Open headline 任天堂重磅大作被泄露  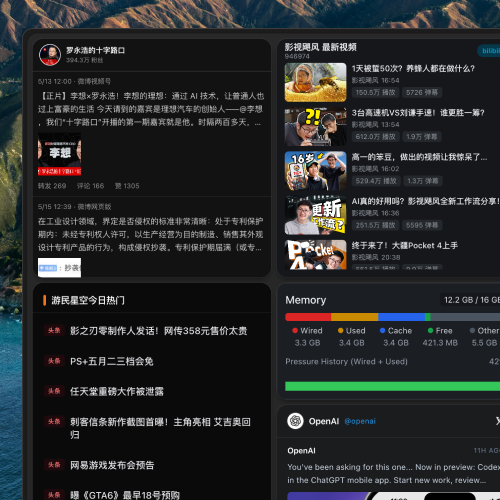[117, 391]
